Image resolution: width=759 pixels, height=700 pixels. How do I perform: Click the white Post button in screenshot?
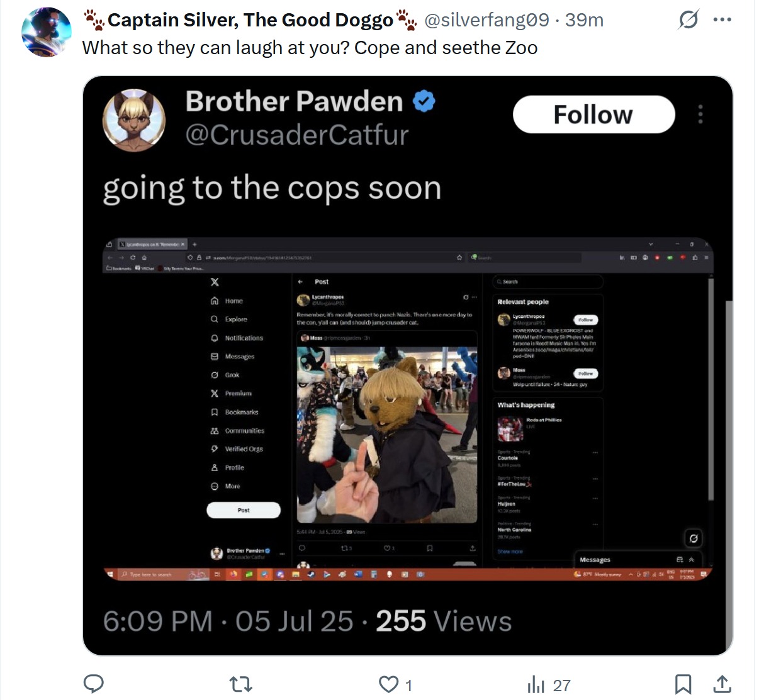244,510
